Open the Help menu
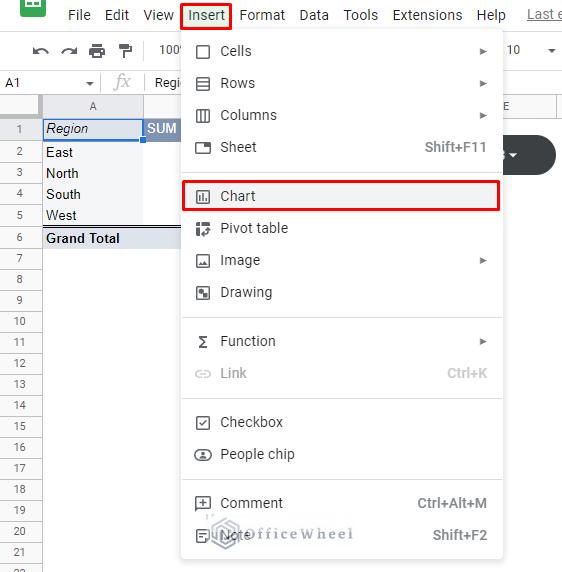This screenshot has height=572, width=562. 491,15
